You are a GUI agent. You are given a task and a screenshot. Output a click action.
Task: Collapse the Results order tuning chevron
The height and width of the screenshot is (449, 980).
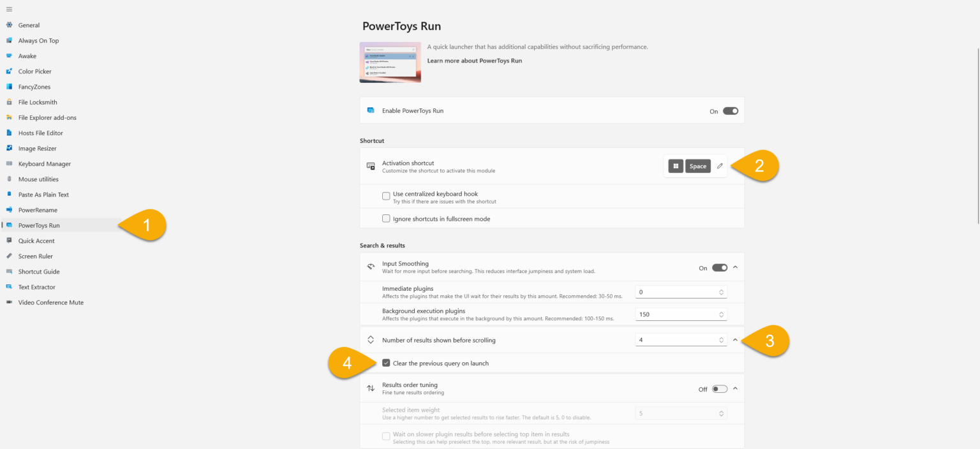735,389
